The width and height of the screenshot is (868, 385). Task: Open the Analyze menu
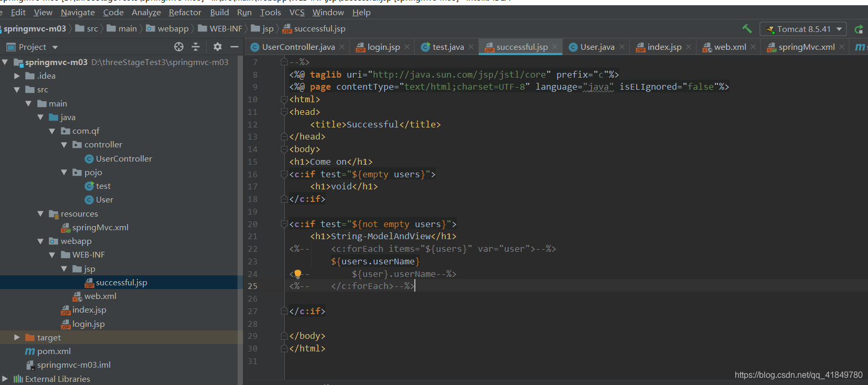146,12
